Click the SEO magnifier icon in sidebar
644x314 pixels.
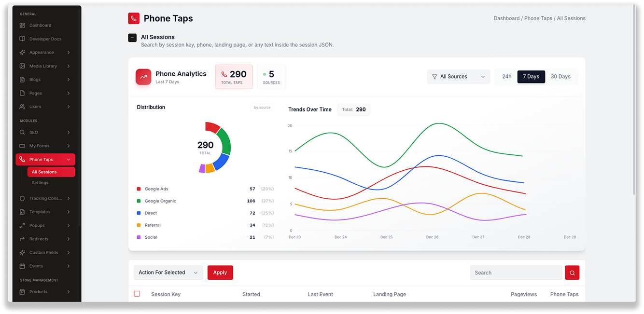coord(22,132)
